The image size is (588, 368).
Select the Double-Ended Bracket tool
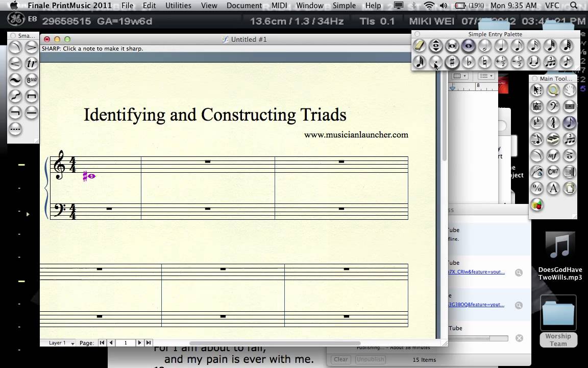point(32,97)
